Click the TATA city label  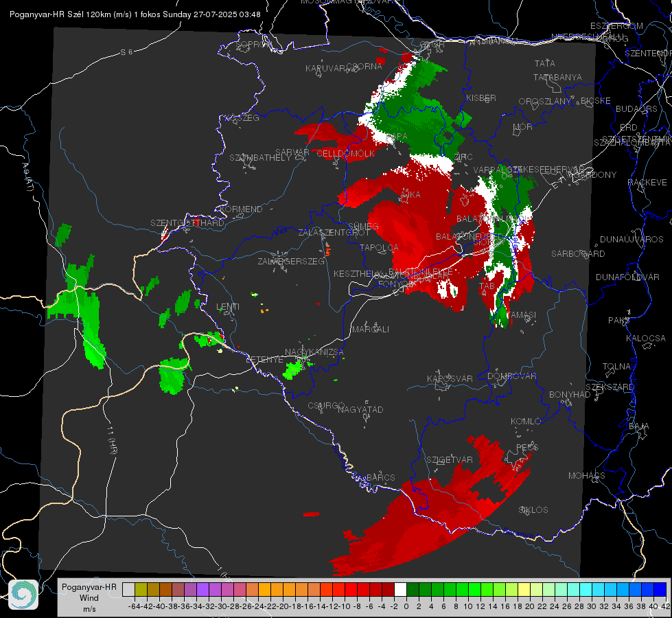tap(545, 63)
